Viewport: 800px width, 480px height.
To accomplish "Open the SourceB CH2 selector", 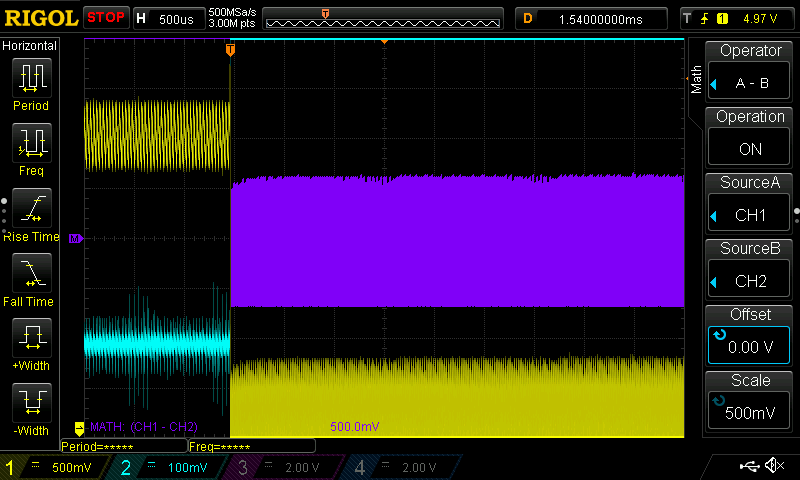I will pyautogui.click(x=749, y=281).
